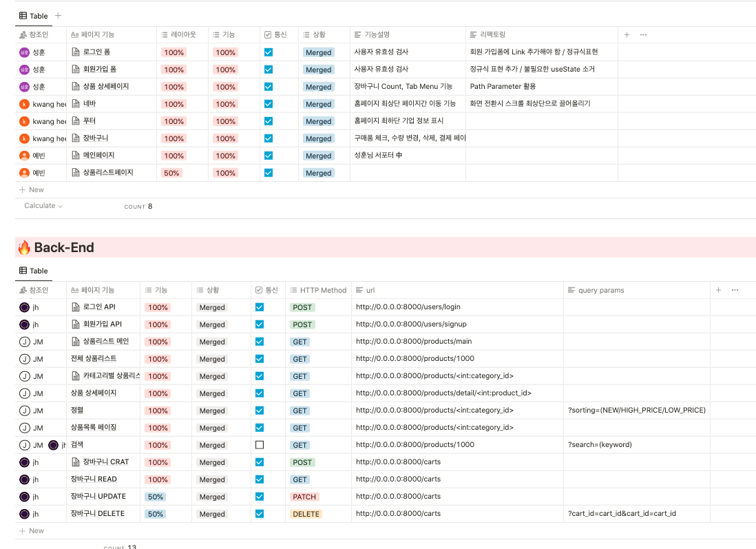The height and width of the screenshot is (549, 756).
Task: Open the 기능설명 column header menu
Action: 408,34
